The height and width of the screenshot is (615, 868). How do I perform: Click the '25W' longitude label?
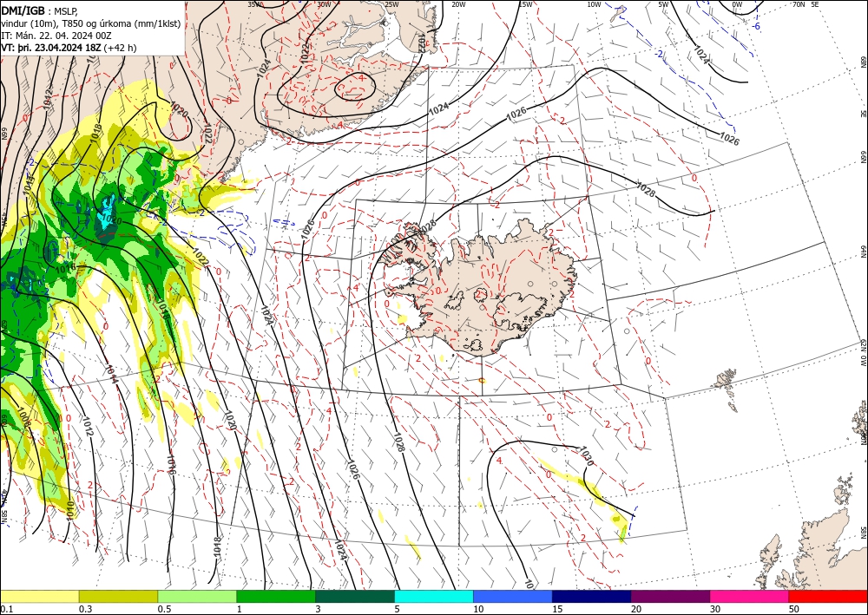pyautogui.click(x=391, y=4)
